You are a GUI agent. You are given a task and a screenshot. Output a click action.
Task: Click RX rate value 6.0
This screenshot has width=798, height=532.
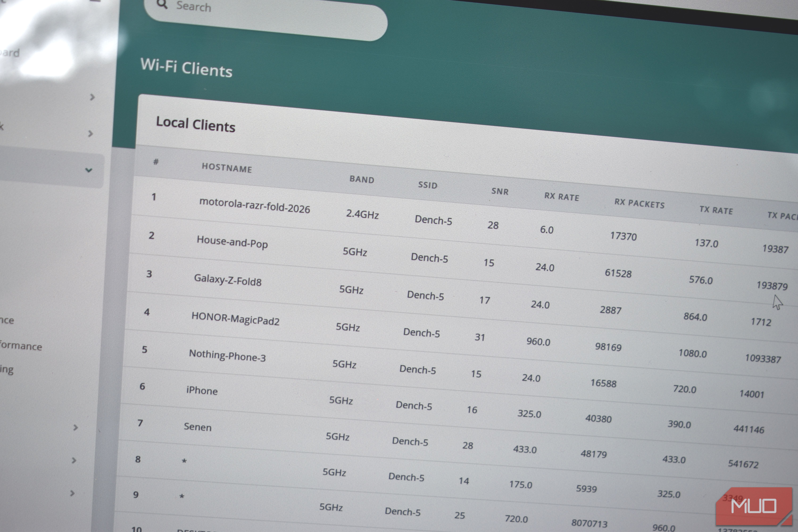[547, 230]
